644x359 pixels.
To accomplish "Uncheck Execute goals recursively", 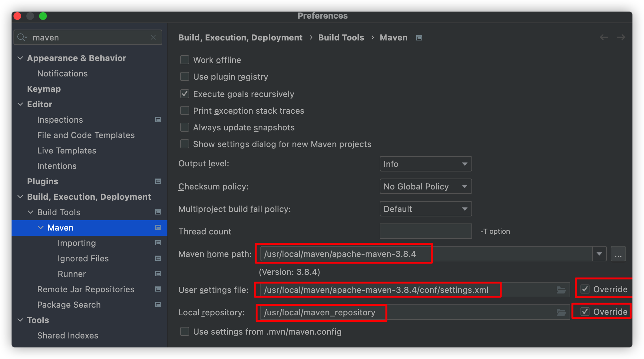I will point(185,94).
